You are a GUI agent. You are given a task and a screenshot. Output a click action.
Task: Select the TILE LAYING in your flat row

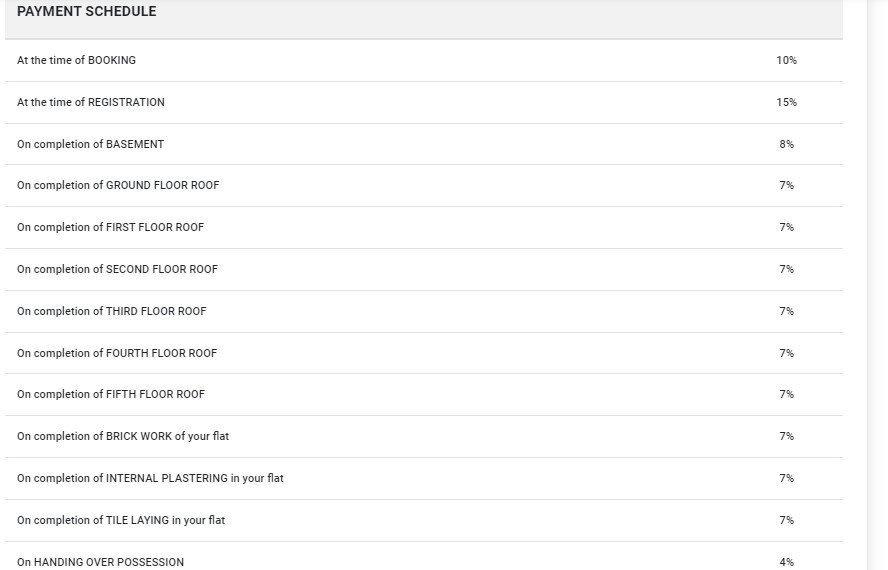121,520
